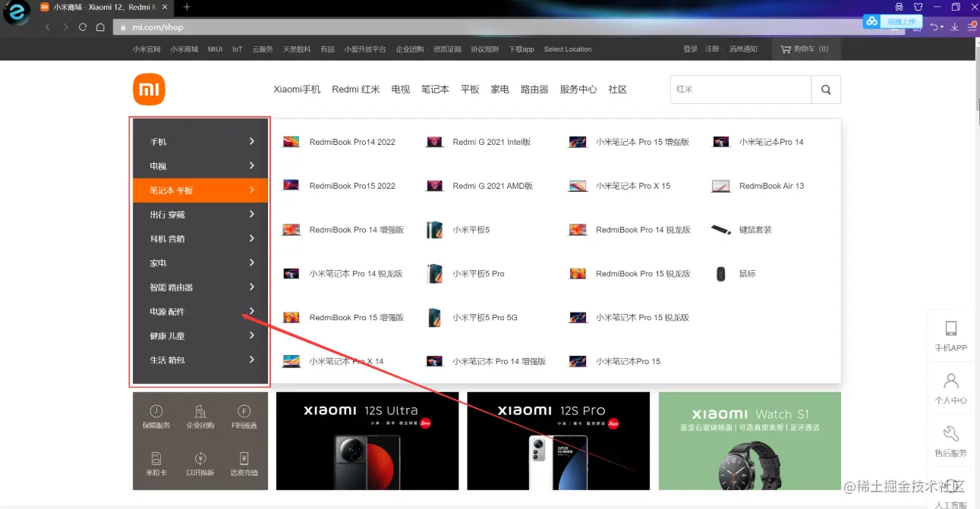Open the RedmiBook Pro14 2022 product
The image size is (980, 509).
tap(339, 142)
